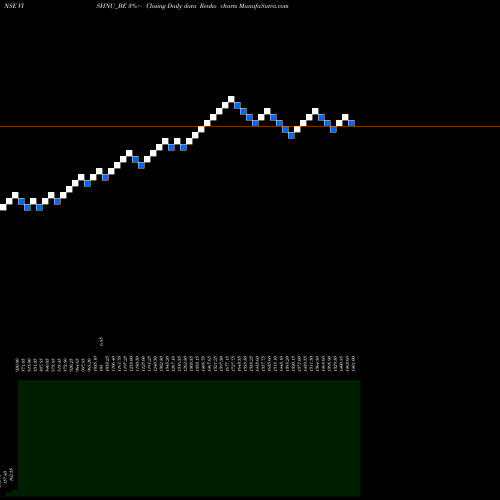Click the Closing Daily data caption

pos(171,6)
